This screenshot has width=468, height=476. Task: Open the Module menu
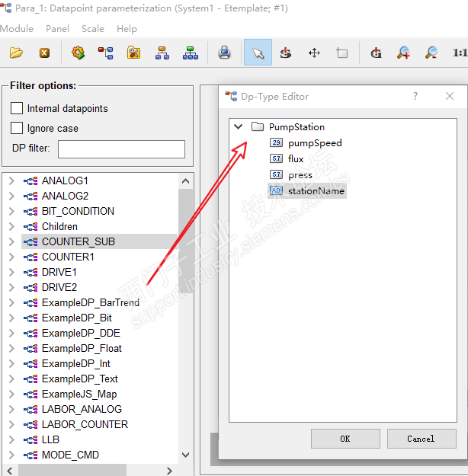17,28
